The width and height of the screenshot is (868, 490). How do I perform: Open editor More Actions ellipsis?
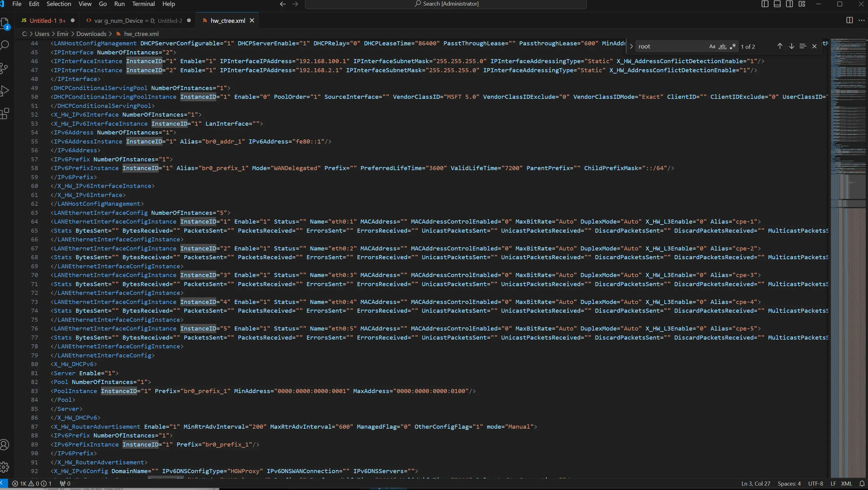pos(861,20)
